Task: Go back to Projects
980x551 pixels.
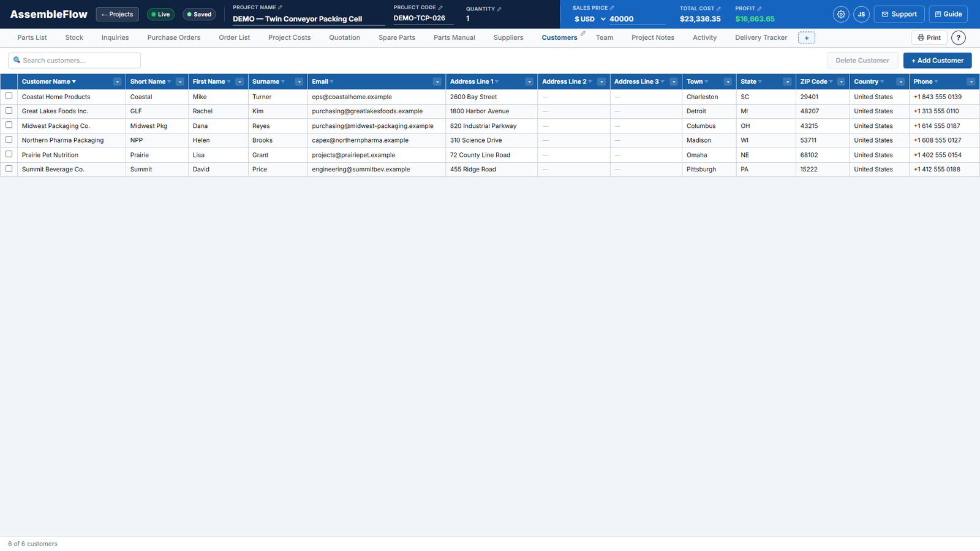Action: click(x=117, y=14)
